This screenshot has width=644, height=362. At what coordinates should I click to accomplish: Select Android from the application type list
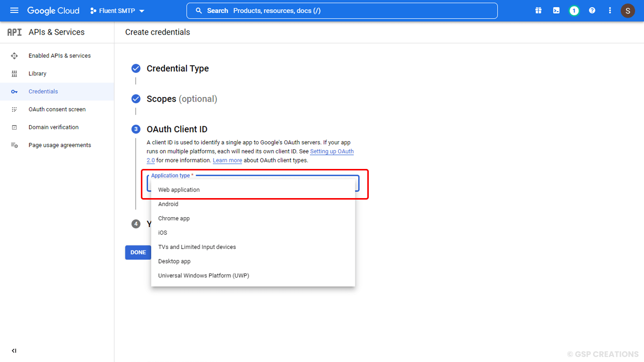click(168, 204)
